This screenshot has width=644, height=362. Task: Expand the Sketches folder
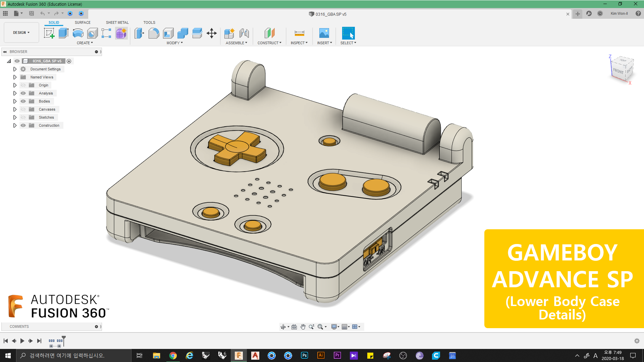click(15, 117)
